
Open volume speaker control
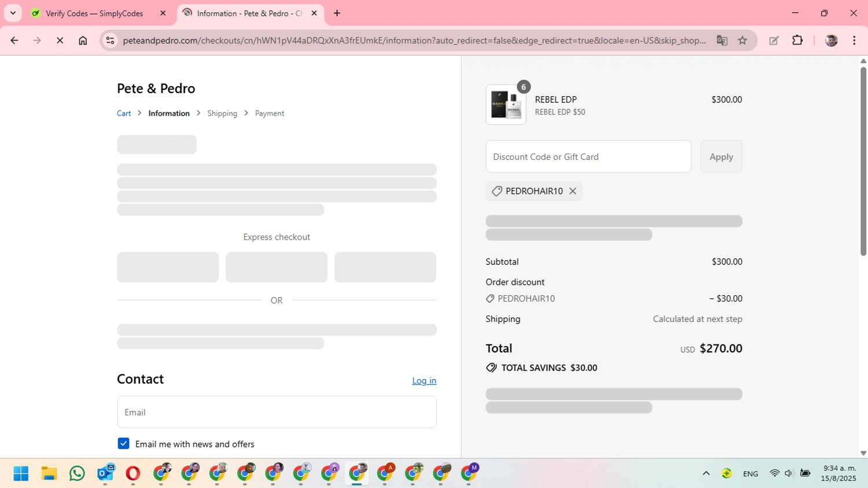789,474
